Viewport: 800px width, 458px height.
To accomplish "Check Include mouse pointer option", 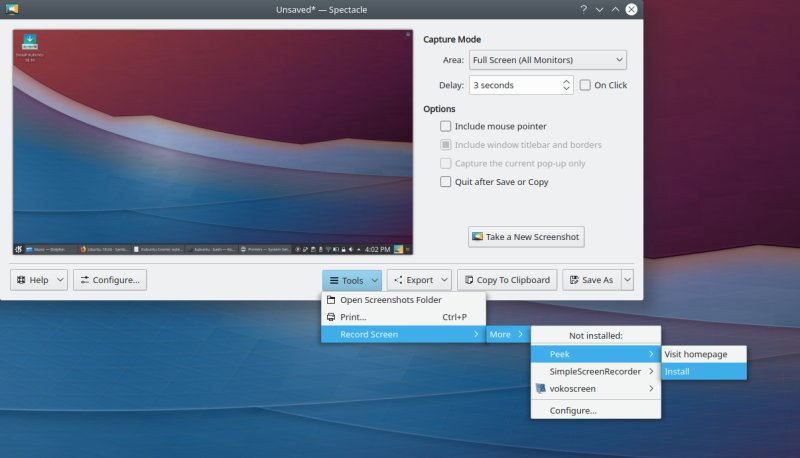I will [446, 127].
